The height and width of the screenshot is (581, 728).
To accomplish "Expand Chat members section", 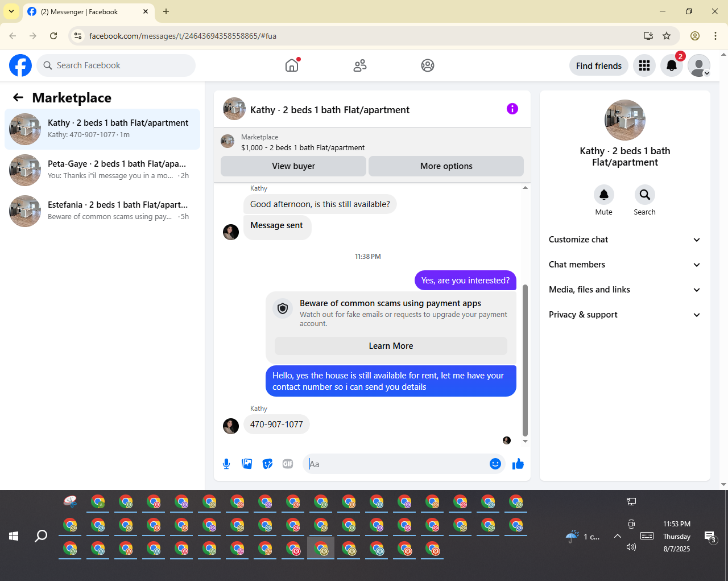I will [624, 265].
